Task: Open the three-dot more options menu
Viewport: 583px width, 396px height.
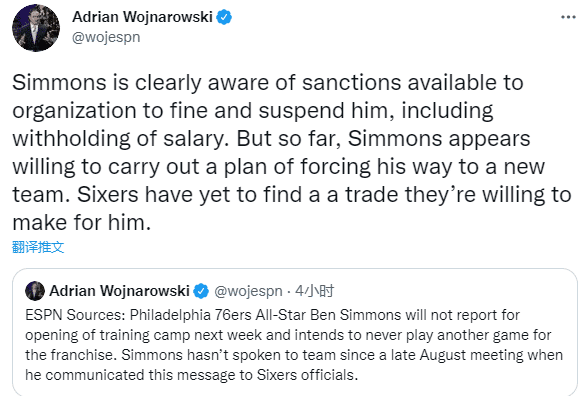Action: tap(568, 17)
